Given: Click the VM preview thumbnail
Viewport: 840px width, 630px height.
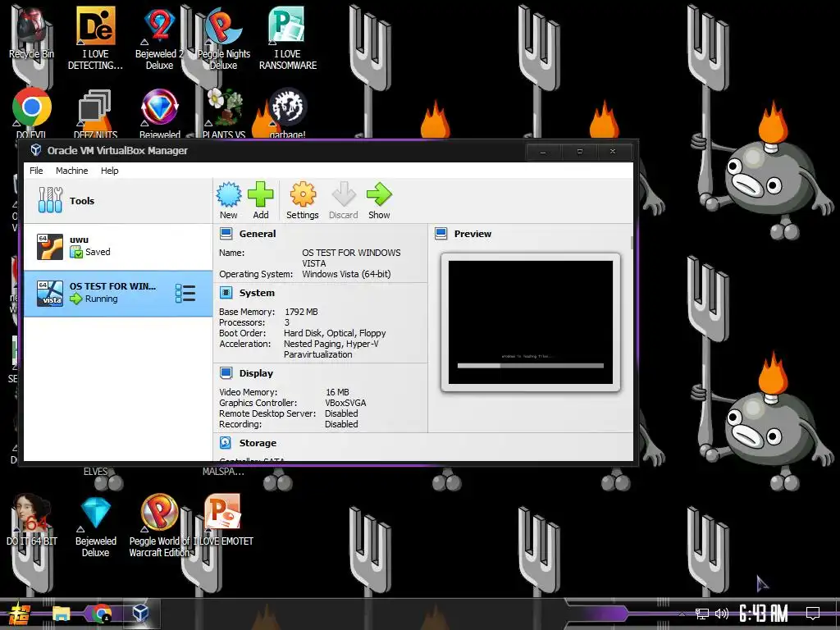Looking at the screenshot, I should coord(531,322).
